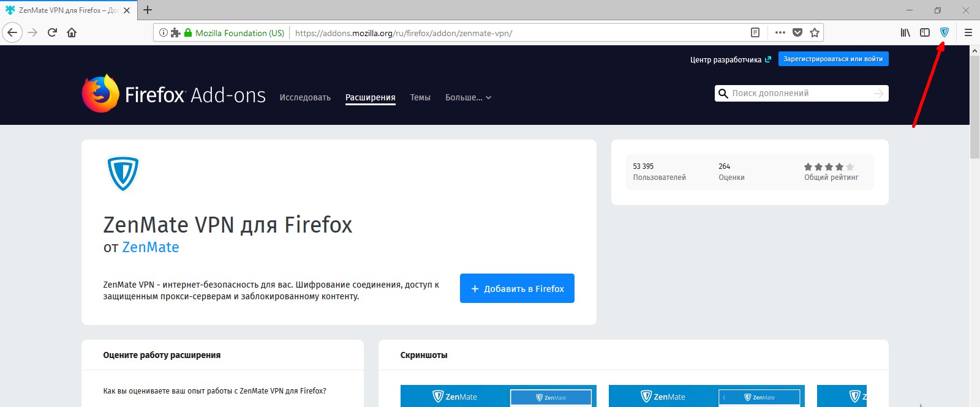Toggle Reader View icon in address bar
Image resolution: width=980 pixels, height=407 pixels.
tap(755, 32)
